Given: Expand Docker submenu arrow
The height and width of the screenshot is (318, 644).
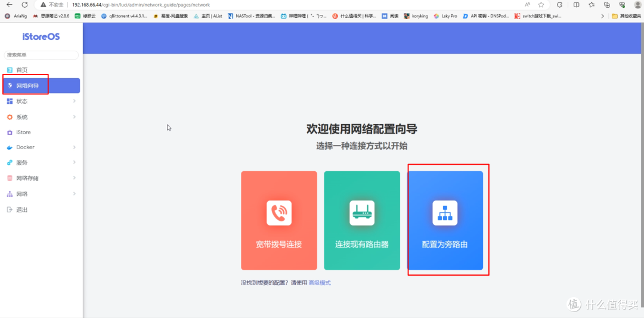Looking at the screenshot, I should pos(75,147).
